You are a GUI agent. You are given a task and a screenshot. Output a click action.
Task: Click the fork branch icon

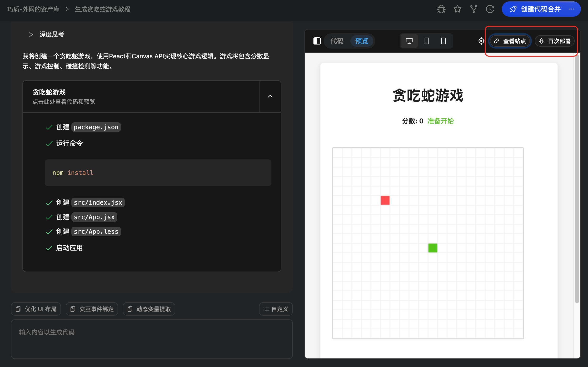tap(473, 9)
